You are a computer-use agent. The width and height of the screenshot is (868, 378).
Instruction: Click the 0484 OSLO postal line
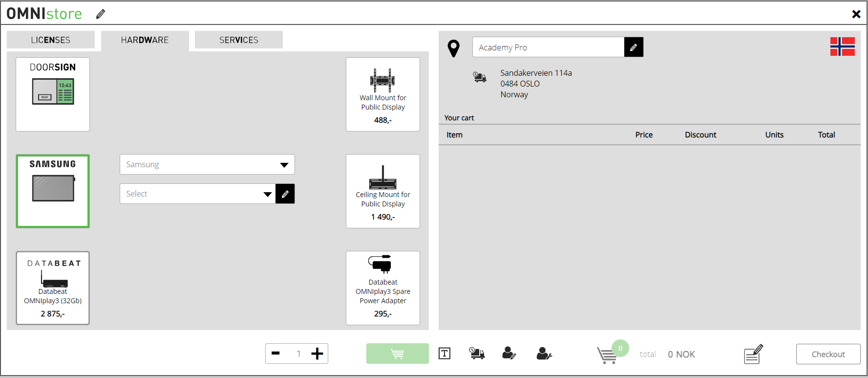click(x=520, y=84)
